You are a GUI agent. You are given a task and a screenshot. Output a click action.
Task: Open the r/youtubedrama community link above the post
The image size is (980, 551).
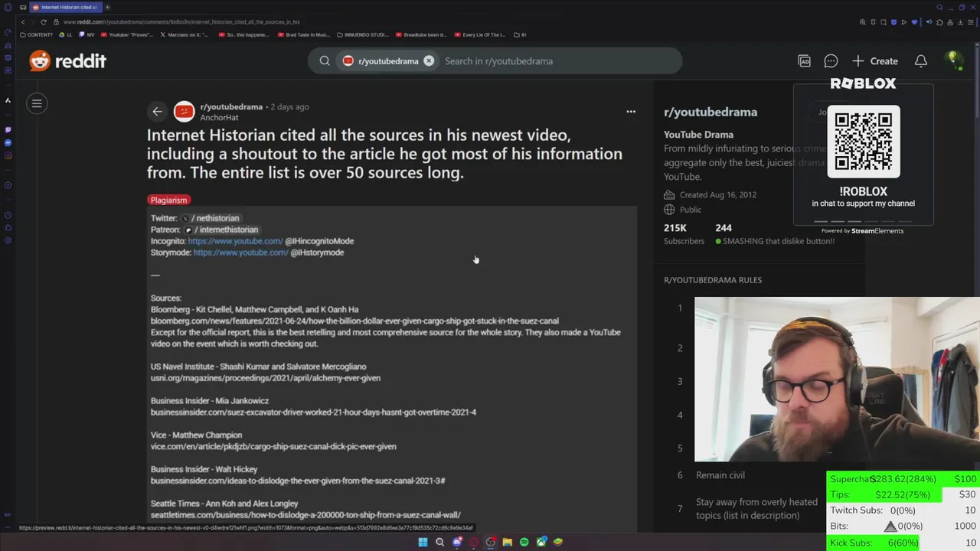[x=231, y=107]
